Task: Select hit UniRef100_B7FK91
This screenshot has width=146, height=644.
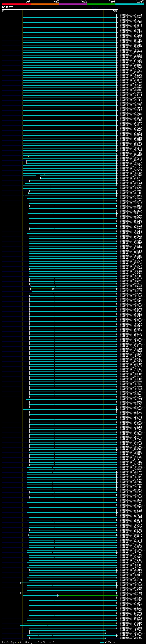Action: (x=131, y=555)
